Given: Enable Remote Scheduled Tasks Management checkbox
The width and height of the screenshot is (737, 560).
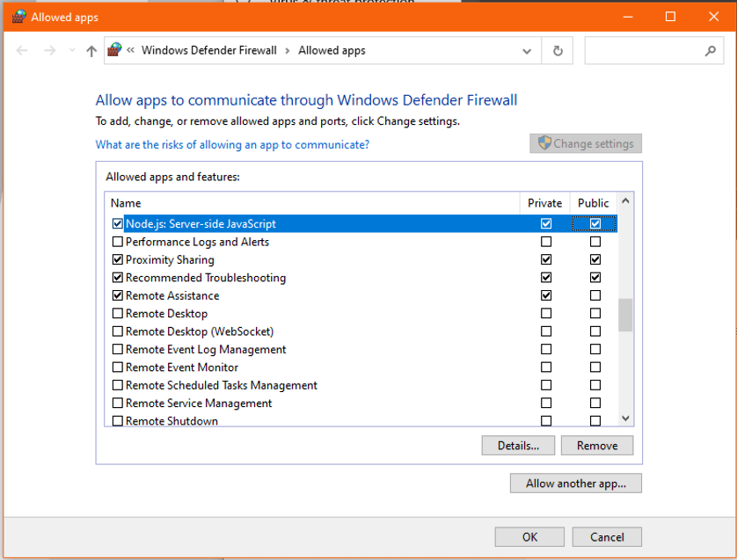Looking at the screenshot, I should [118, 385].
